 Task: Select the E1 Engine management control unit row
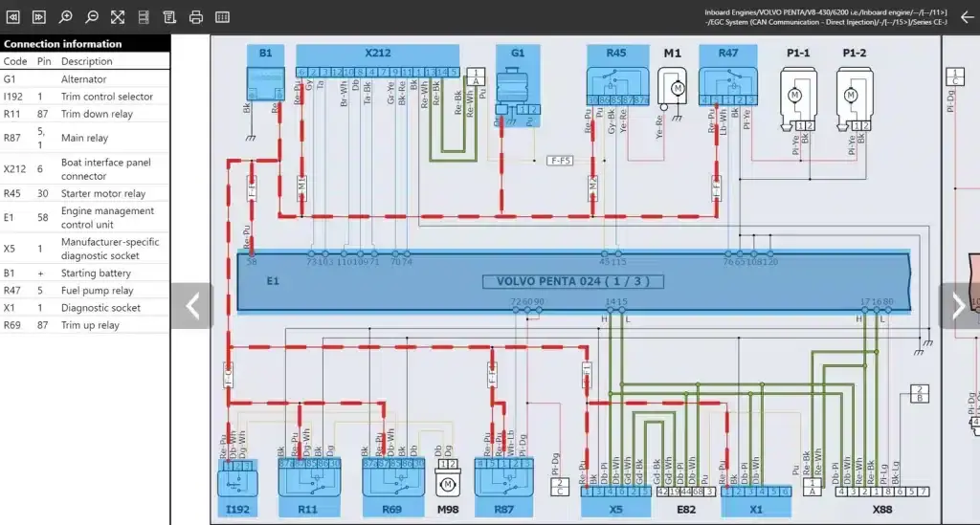pyautogui.click(x=84, y=217)
